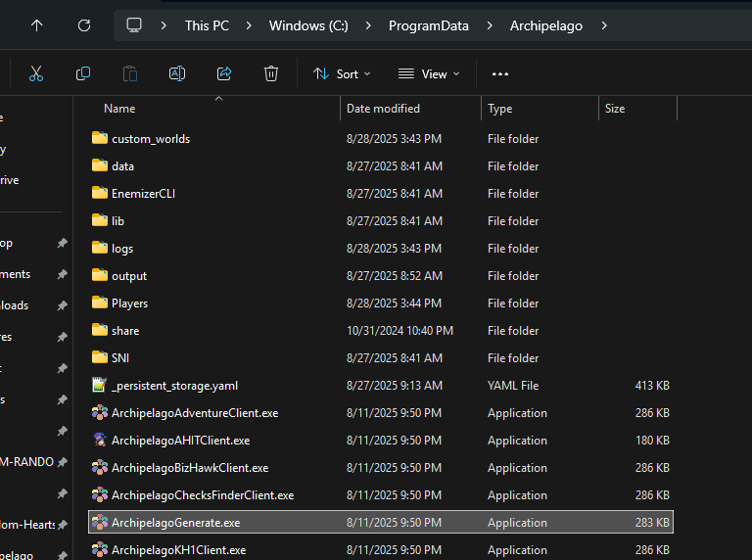Navigate to ProgramData breadcrumb
The height and width of the screenshot is (560, 752).
429,25
